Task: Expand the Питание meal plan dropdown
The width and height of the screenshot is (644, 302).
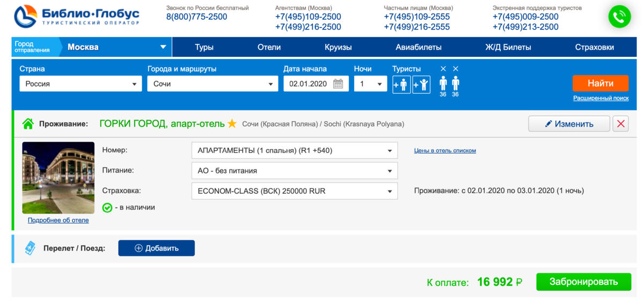Action: pyautogui.click(x=295, y=171)
